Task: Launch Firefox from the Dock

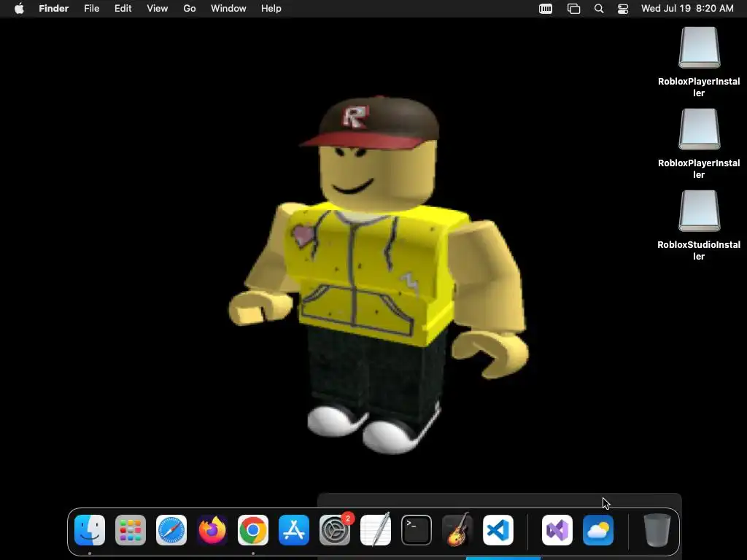Action: point(212,530)
